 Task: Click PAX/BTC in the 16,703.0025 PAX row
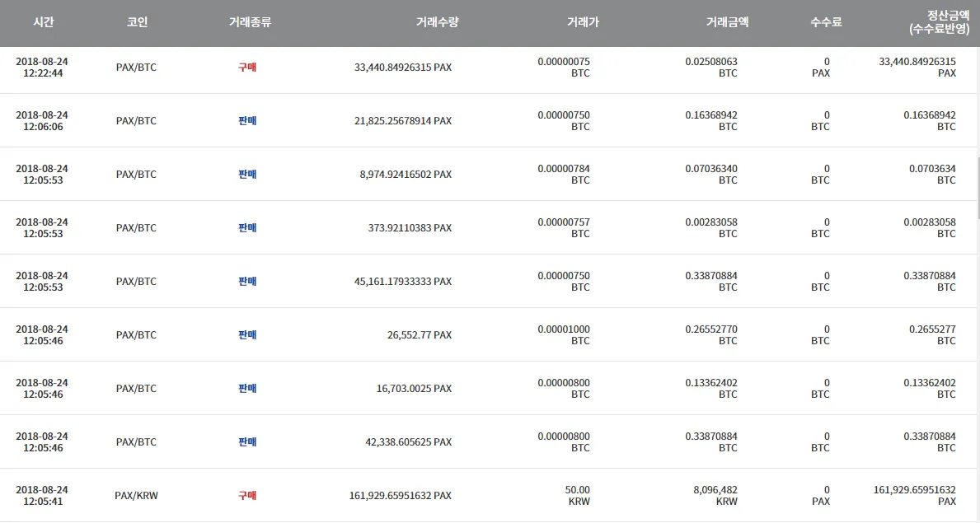coord(136,389)
